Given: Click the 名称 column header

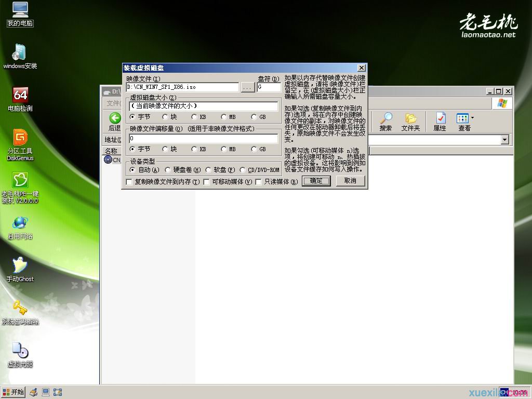Looking at the screenshot, I should pyautogui.click(x=112, y=151).
